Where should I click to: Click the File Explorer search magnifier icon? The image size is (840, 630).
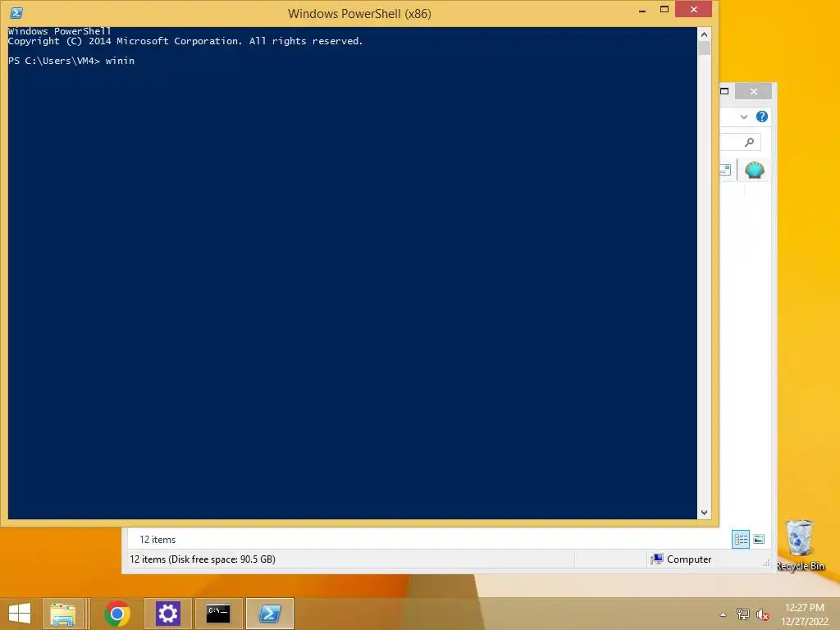pyautogui.click(x=749, y=142)
